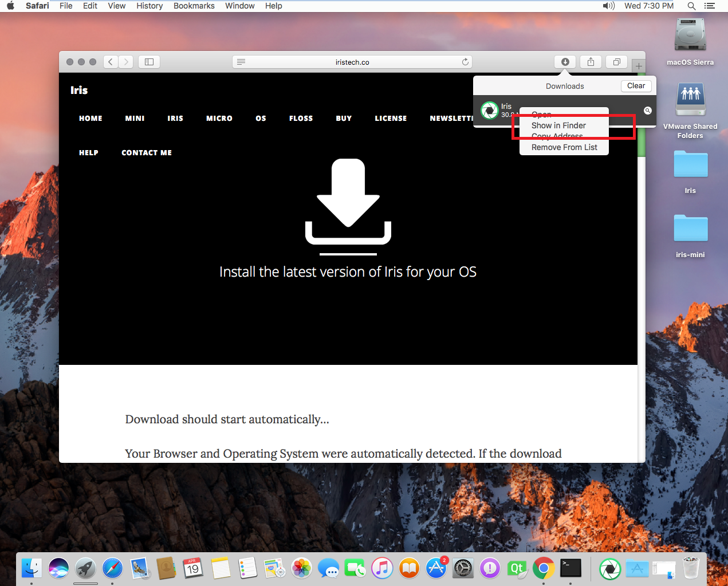Click the large download arrow graphic
This screenshot has height=586, width=728.
point(348,202)
